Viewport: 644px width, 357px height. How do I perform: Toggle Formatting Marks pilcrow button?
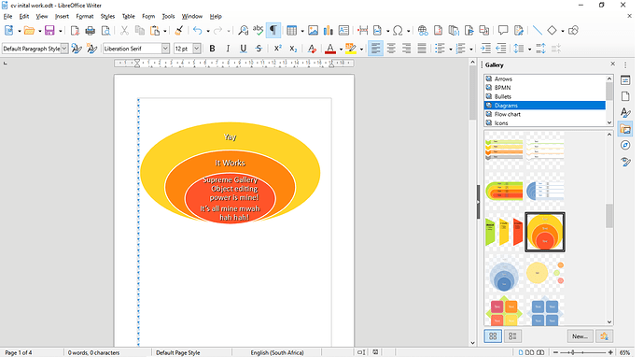tap(273, 31)
